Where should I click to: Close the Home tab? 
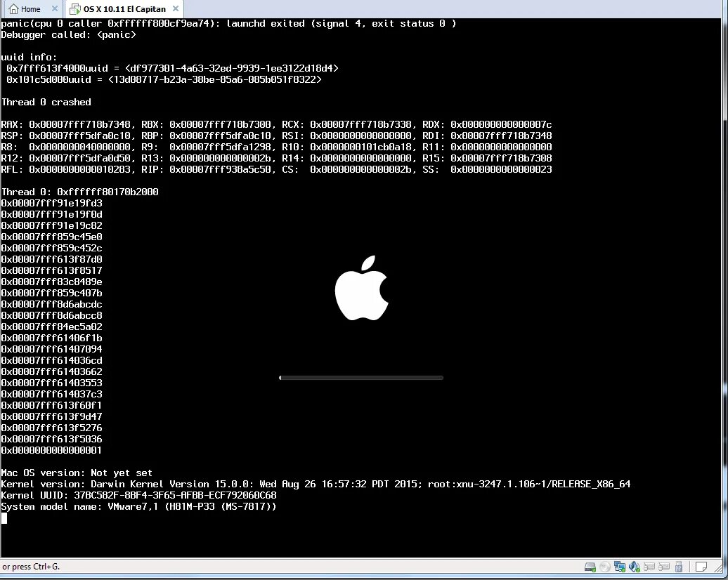[54, 8]
